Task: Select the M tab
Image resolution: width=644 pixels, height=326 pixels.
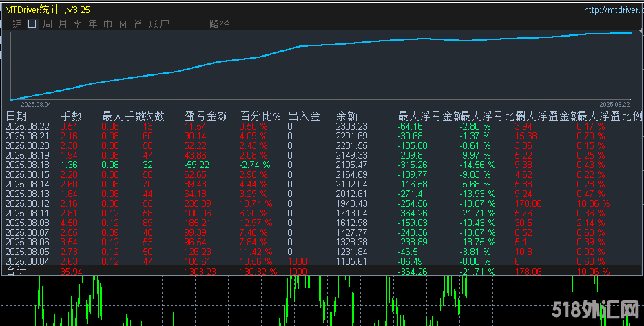Action: tap(123, 24)
